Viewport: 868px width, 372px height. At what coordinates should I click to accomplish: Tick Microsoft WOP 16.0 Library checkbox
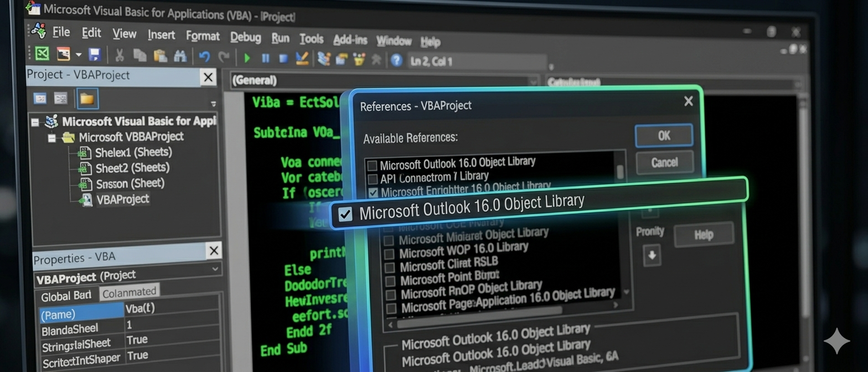pyautogui.click(x=389, y=254)
